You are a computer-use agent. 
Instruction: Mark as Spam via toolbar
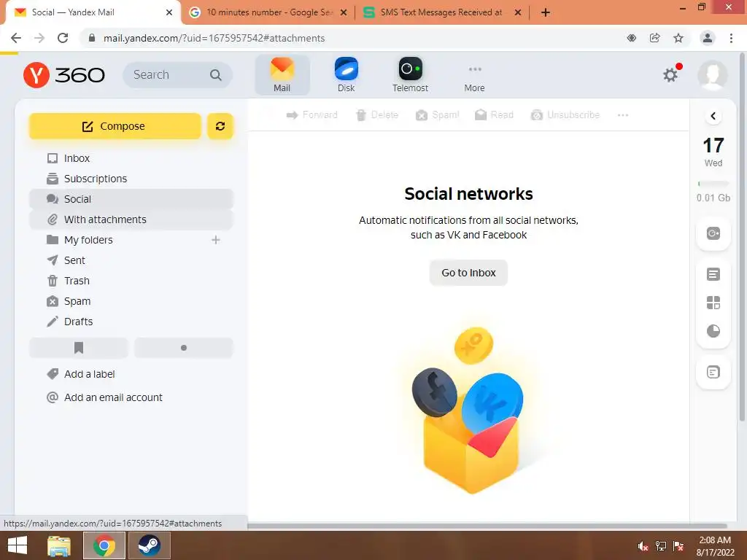[x=438, y=114]
